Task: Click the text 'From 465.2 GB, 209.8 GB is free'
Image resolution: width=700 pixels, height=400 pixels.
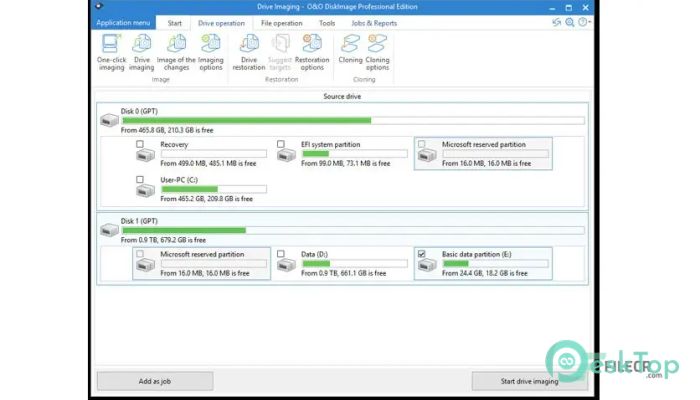Action: pyautogui.click(x=206, y=199)
